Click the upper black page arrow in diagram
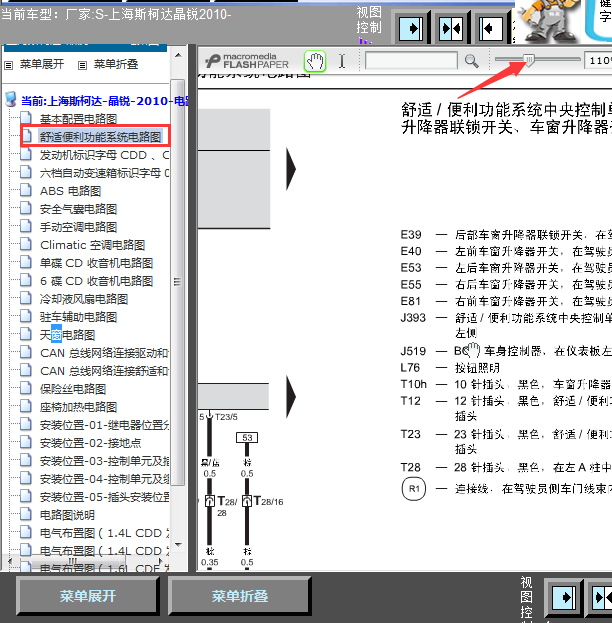This screenshot has width=612, height=623. click(x=291, y=169)
